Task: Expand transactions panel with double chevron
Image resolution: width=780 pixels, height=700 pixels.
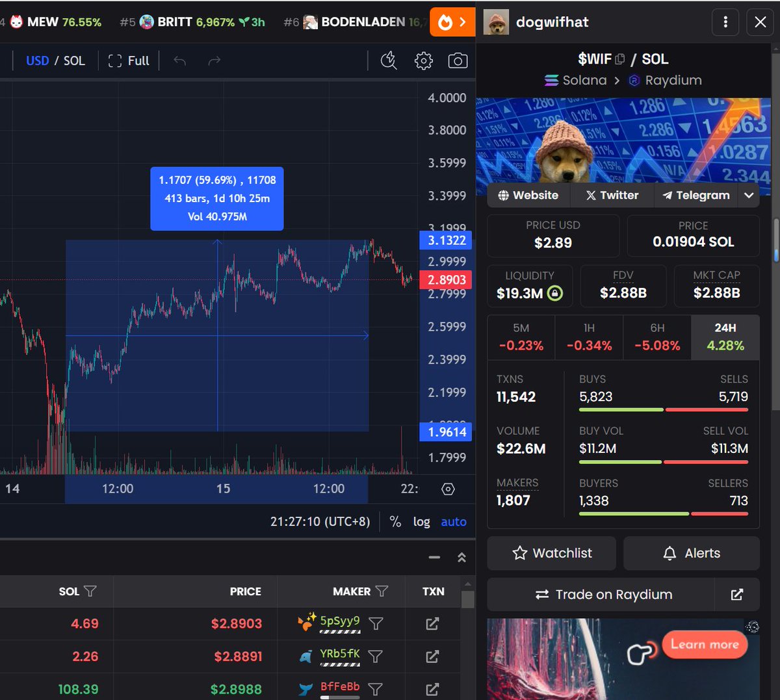Action: [x=461, y=557]
